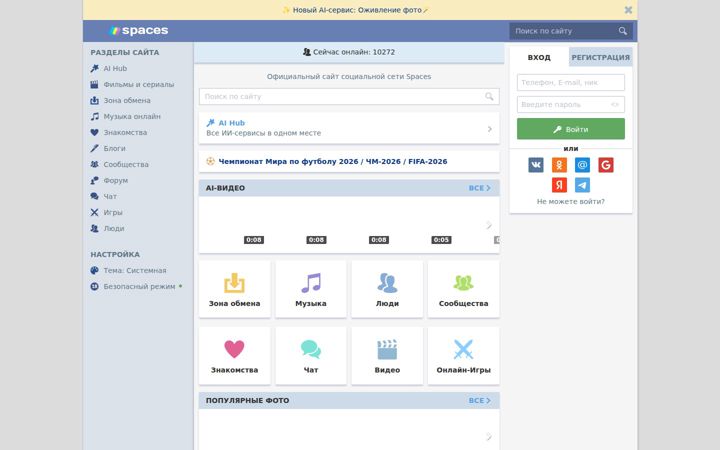Viewport: 720px width, 450px height.
Task: Log in with Odnoklassniki icon
Action: [559, 165]
